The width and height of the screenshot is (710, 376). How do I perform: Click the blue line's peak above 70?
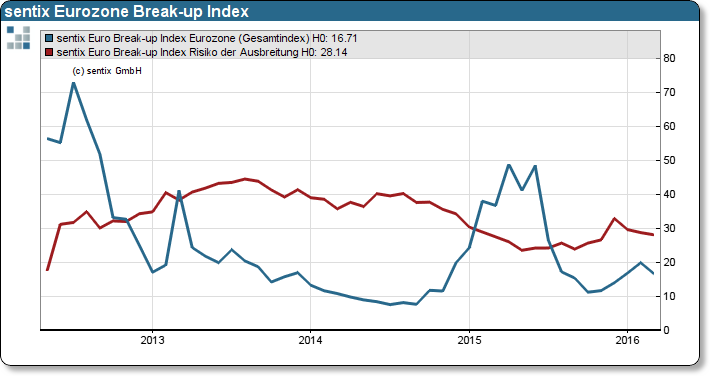[73, 83]
